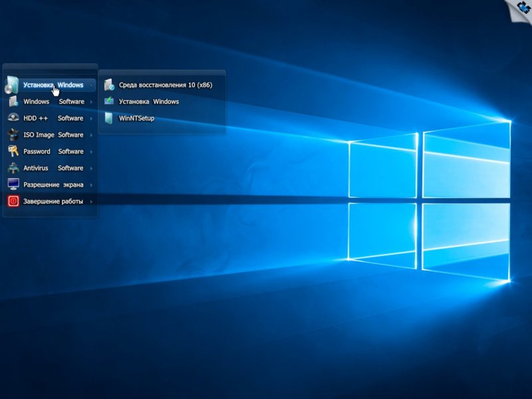Open the Windows Software menu entry
The height and width of the screenshot is (399, 532).
(x=51, y=102)
